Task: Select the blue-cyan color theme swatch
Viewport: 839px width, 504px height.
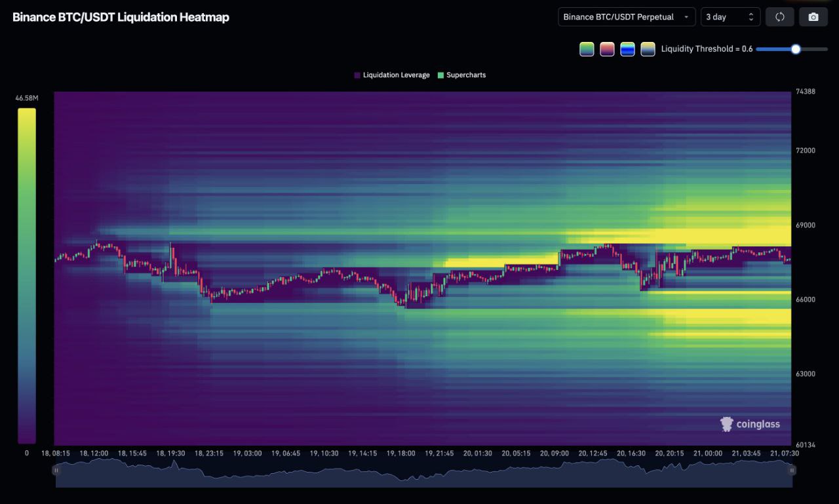Action: [x=627, y=49]
